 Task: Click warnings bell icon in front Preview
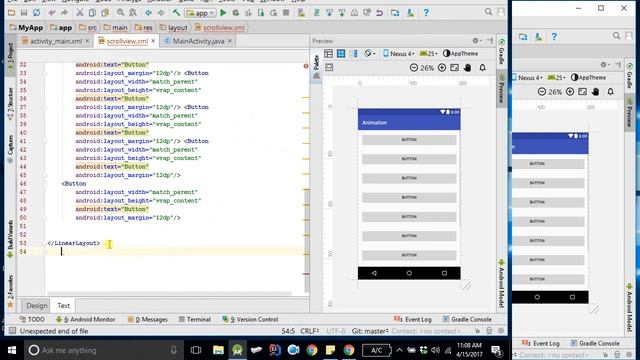coord(482,67)
